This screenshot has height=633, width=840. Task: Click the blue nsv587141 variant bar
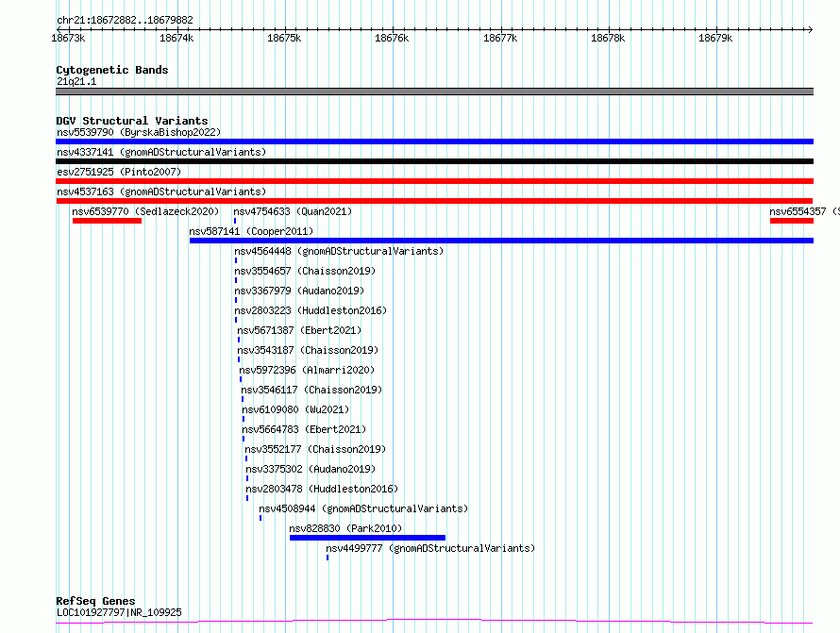(x=501, y=241)
